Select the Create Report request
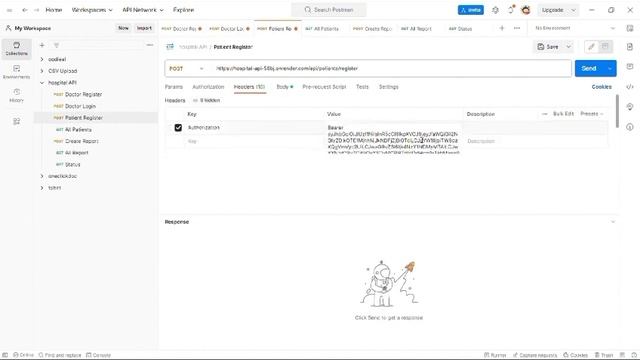Viewport: 640px width, 360px height. click(82, 141)
